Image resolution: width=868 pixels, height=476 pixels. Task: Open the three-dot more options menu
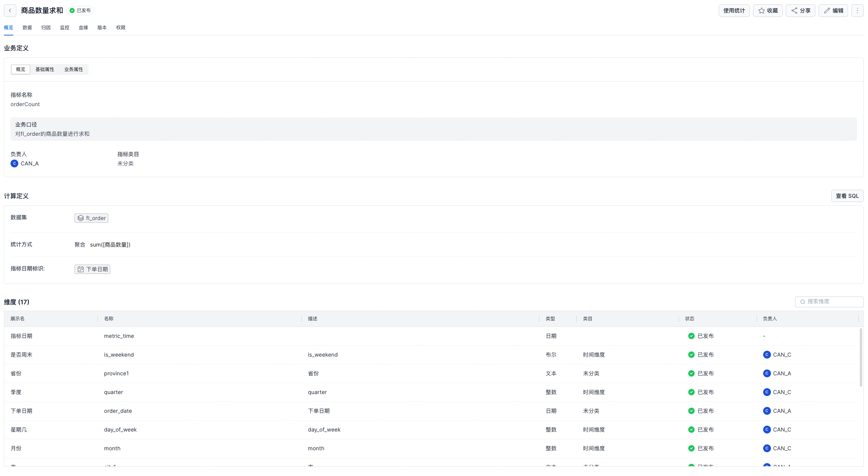pyautogui.click(x=857, y=11)
